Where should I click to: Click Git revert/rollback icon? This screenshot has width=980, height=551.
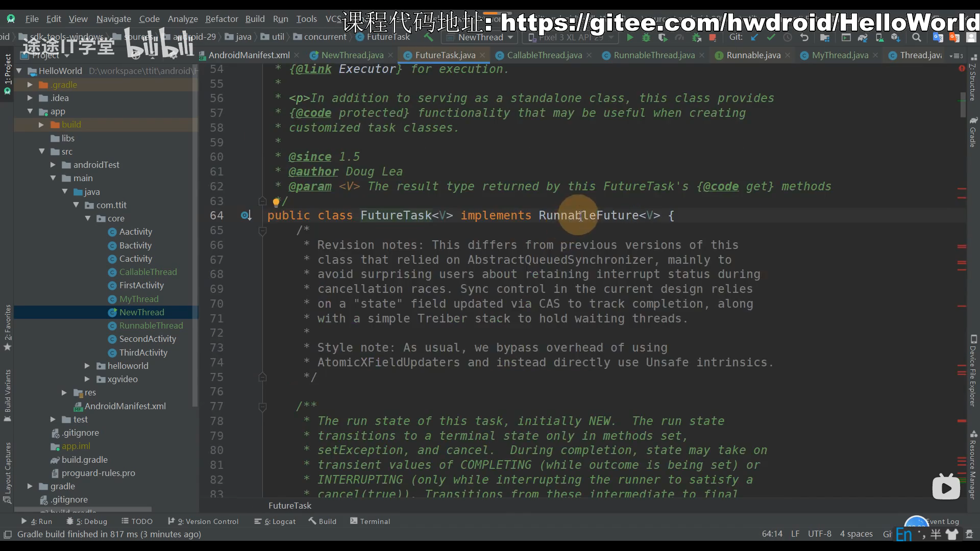[804, 37]
